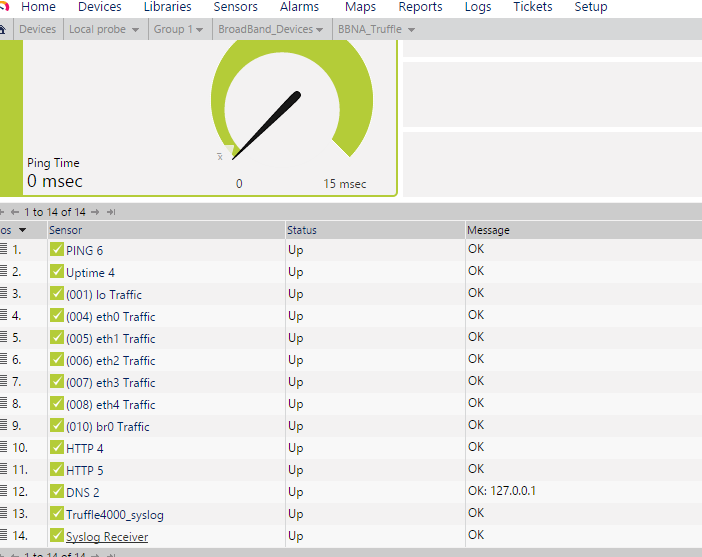Go to Devices breadcrumb

(x=38, y=30)
